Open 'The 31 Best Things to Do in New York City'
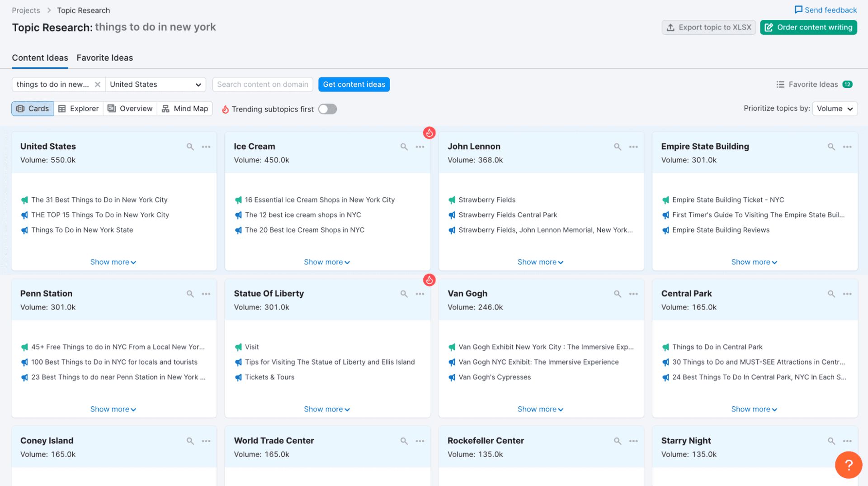 click(99, 200)
